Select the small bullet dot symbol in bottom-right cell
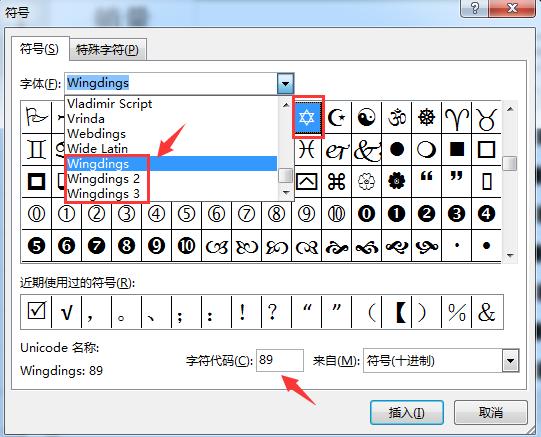This screenshot has height=437, width=541. [x=486, y=246]
